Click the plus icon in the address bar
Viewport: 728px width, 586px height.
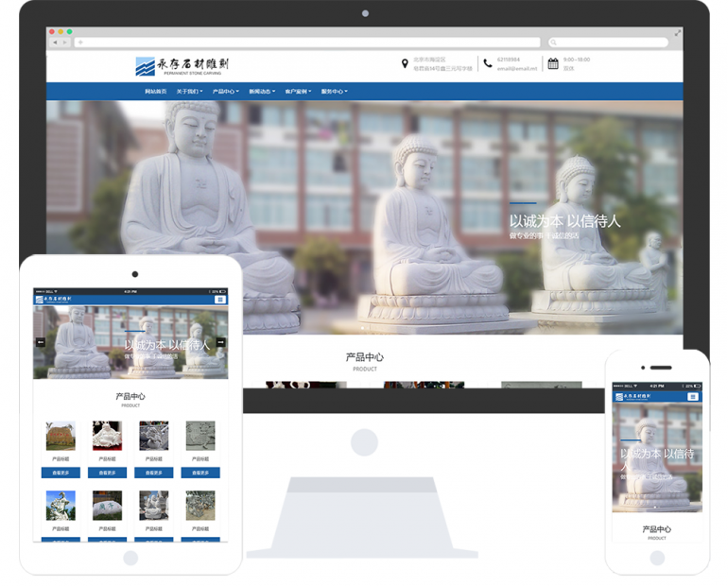click(x=80, y=43)
